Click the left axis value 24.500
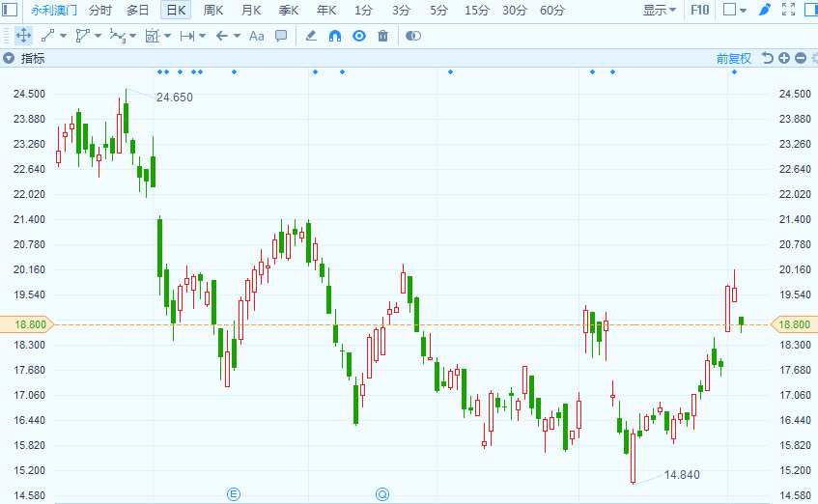 click(29, 94)
